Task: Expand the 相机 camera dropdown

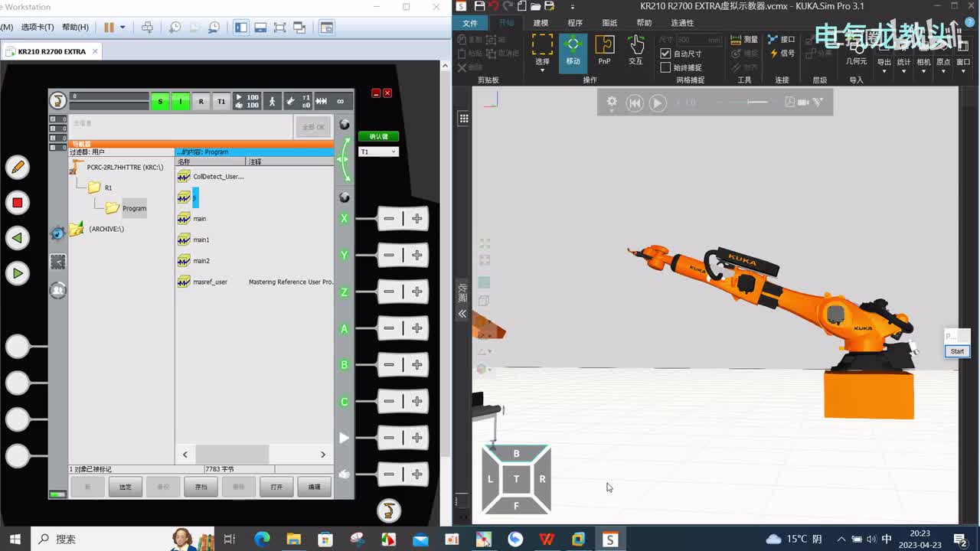Action: pos(924,72)
